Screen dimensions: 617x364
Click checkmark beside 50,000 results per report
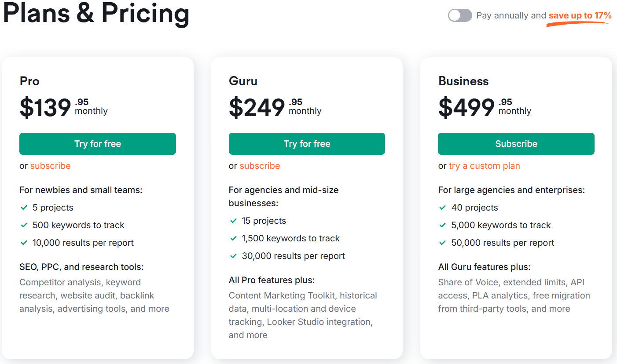(443, 243)
